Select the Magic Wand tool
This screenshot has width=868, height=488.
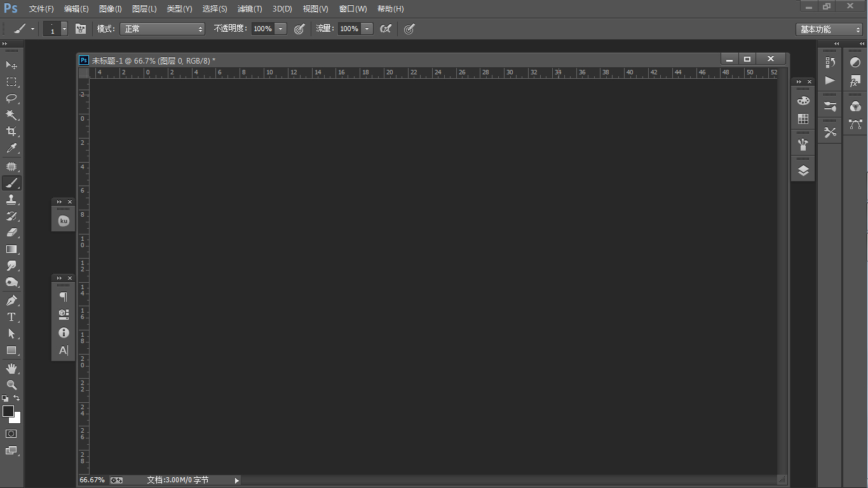11,115
